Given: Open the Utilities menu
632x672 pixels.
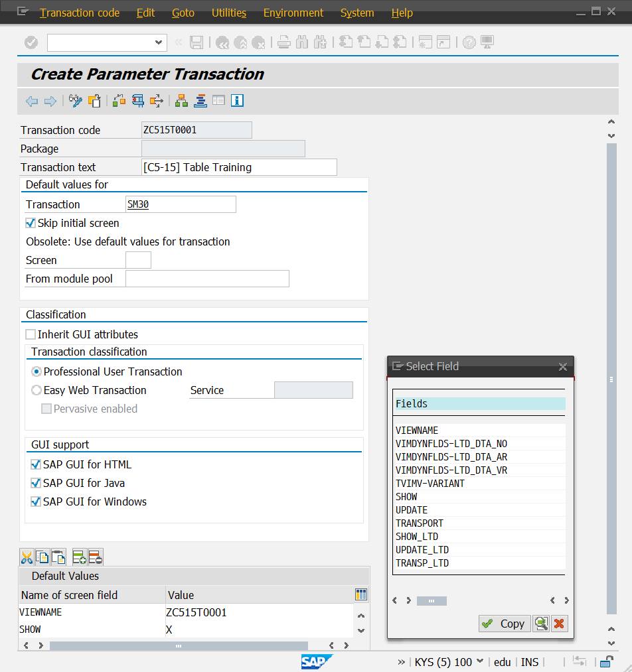Looking at the screenshot, I should click(229, 13).
